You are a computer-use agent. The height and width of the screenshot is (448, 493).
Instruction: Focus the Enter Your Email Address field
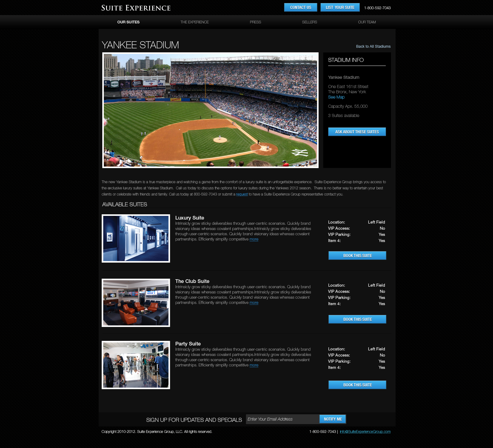283,419
